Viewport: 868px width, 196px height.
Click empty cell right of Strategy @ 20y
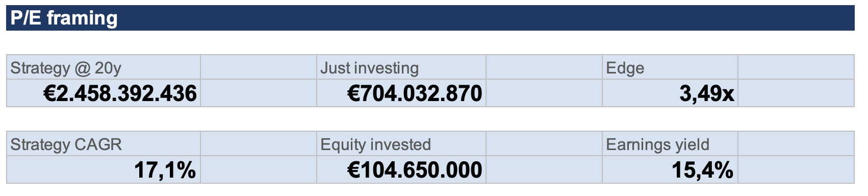(259, 67)
